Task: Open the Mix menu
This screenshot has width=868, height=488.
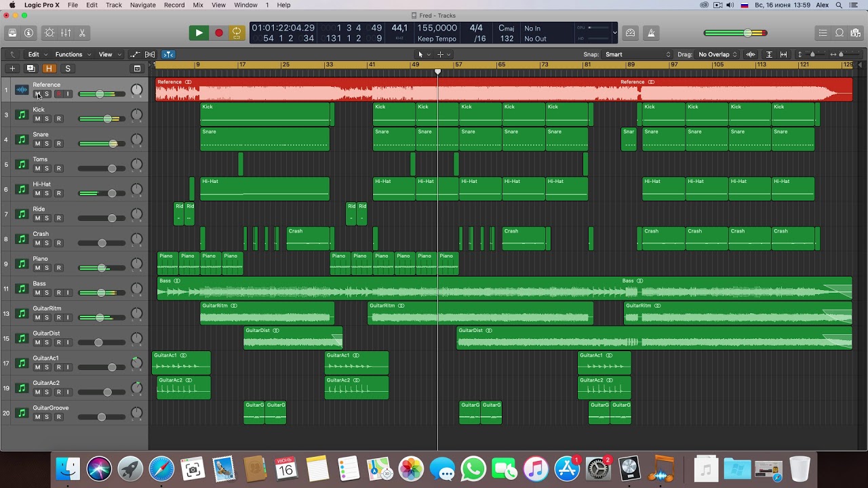Action: (198, 5)
